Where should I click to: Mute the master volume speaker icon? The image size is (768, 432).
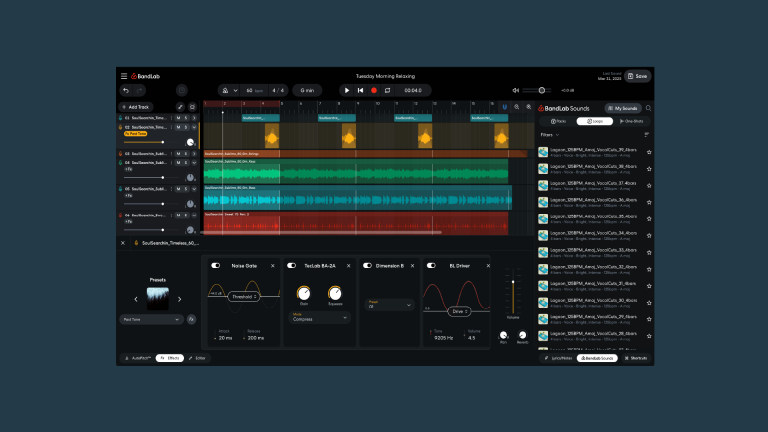point(515,90)
